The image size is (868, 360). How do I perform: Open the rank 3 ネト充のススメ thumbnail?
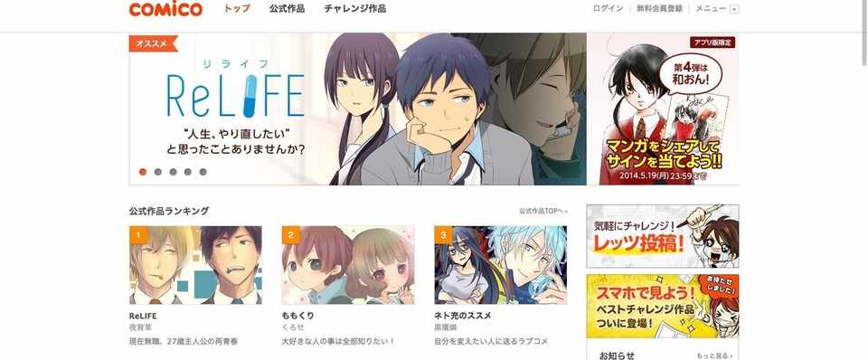click(500, 265)
